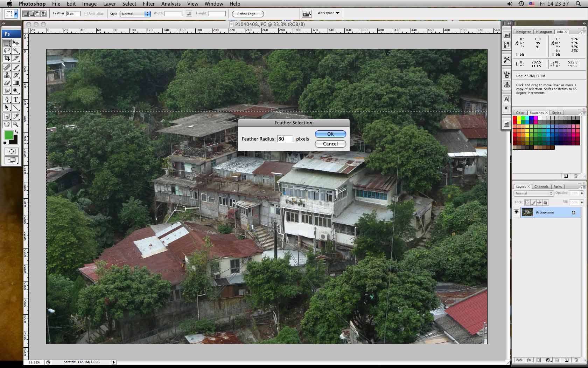Screen dimensions: 588x368
Task: Toggle lock all
Action: tap(545, 202)
